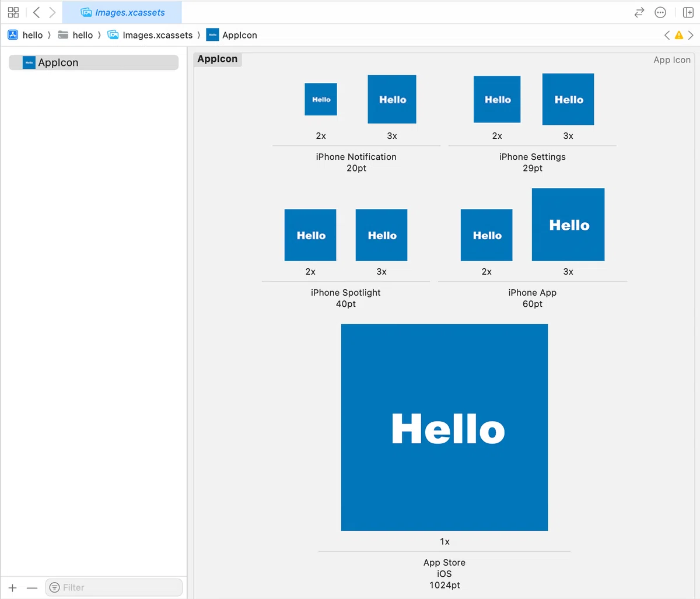
Task: Select iPhone App 60pt 2x icon slot
Action: point(487,235)
